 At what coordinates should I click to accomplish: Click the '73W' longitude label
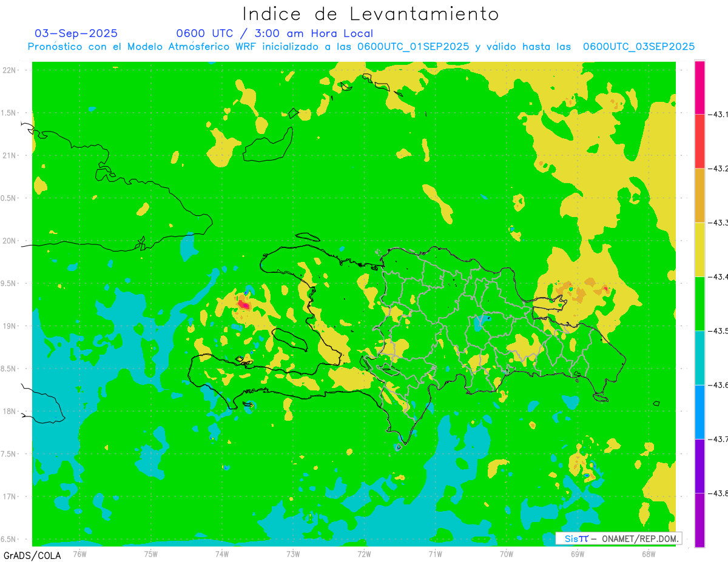click(x=293, y=554)
